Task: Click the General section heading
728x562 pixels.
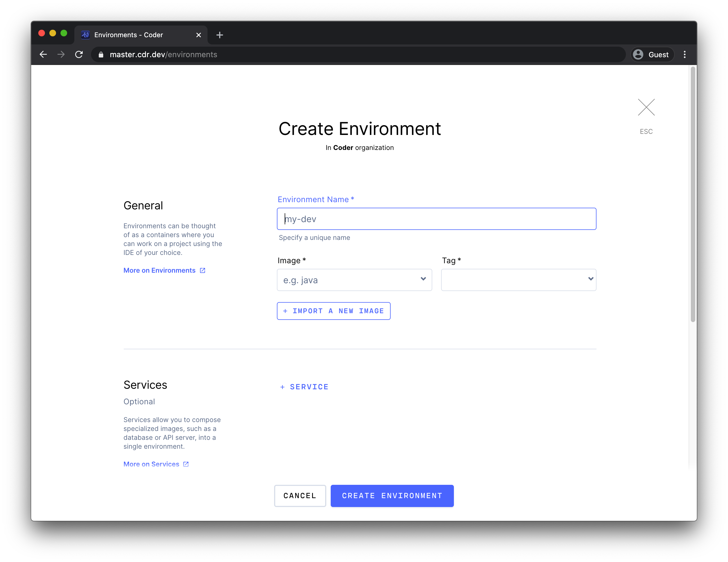Action: tap(143, 205)
